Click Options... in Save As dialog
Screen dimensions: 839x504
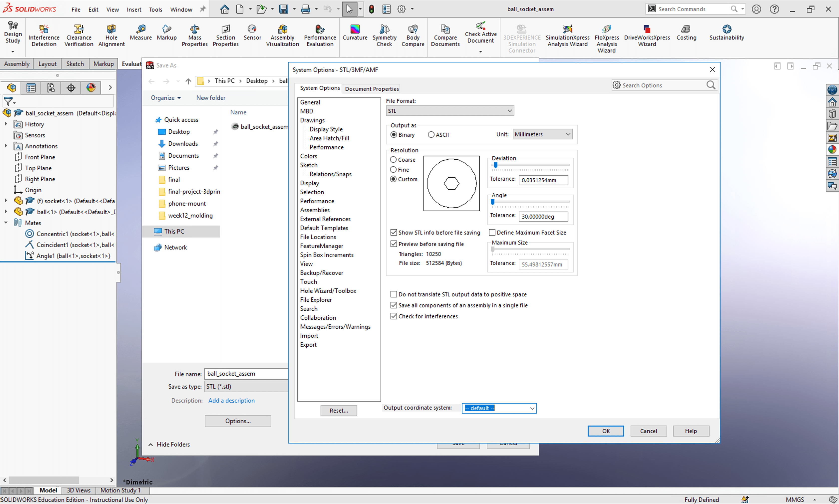pyautogui.click(x=238, y=421)
